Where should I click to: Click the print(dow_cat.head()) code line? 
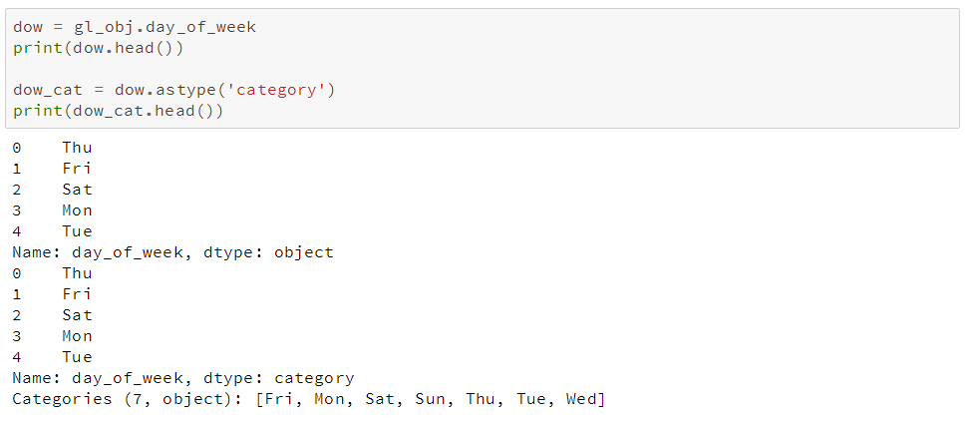[118, 111]
